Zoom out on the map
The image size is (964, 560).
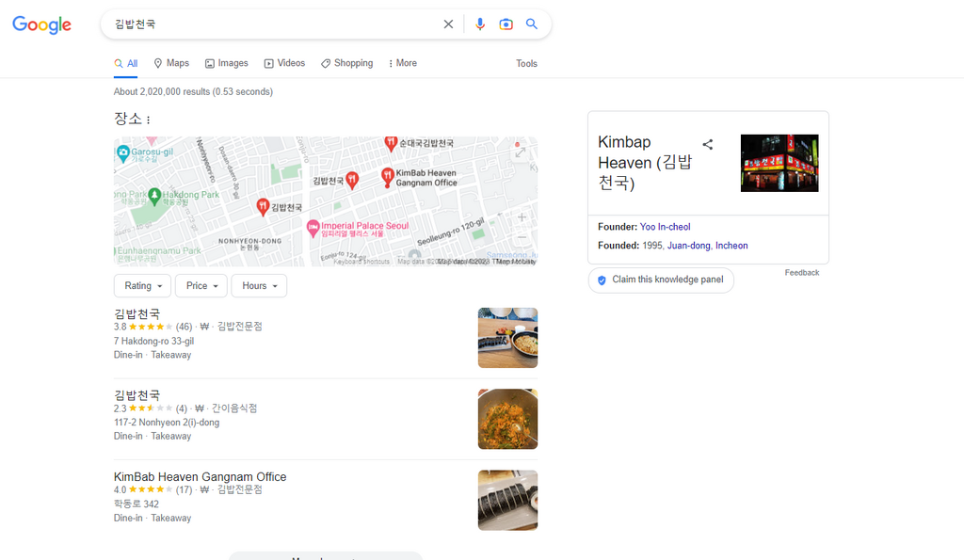522,237
